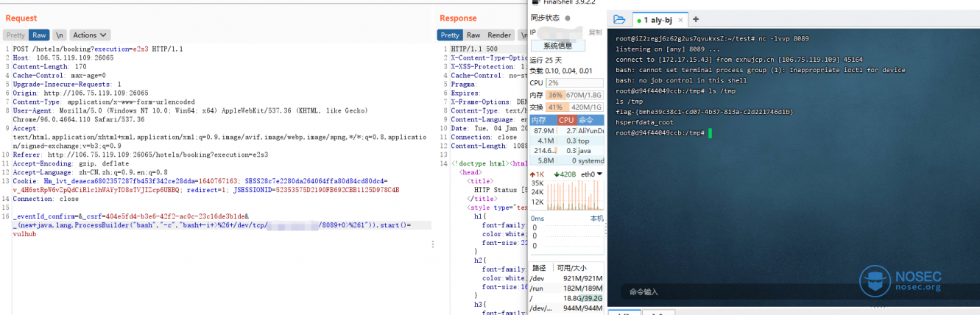Screen dimensions: 980x315
Task: Click the hsperfdata_root terminal line
Action: (x=645, y=122)
